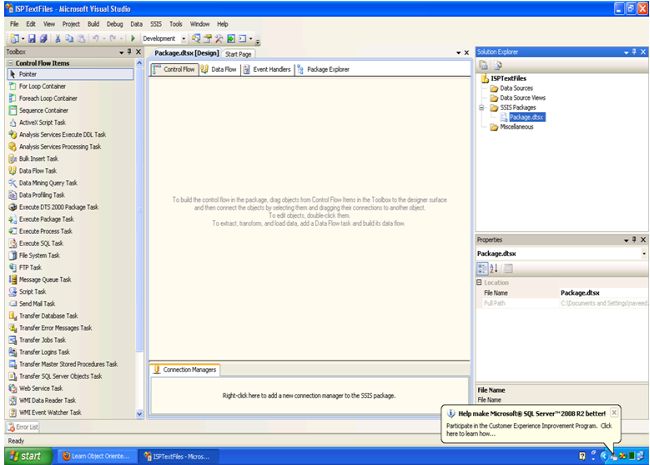Select the Foreach Loop Container item
This screenshot has width=650, height=465.
coord(70,98)
